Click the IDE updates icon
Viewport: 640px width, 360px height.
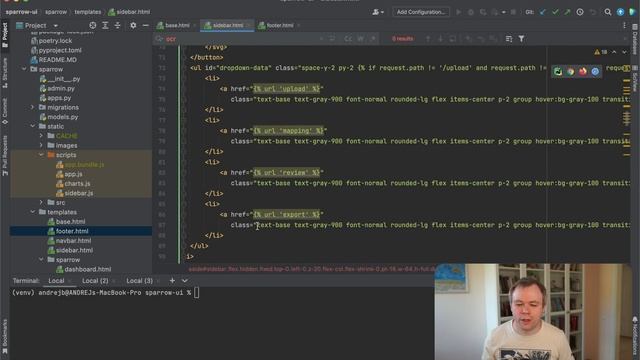pyautogui.click(x=620, y=12)
